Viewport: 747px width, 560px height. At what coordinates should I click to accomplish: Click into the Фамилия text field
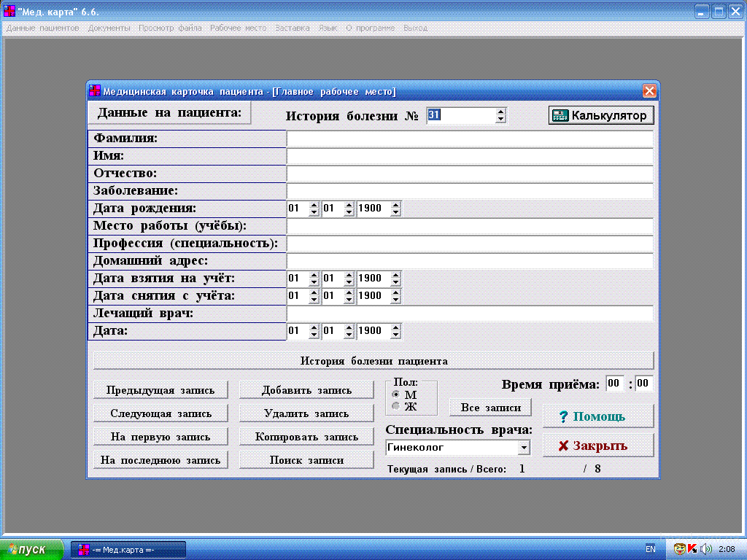[469, 139]
